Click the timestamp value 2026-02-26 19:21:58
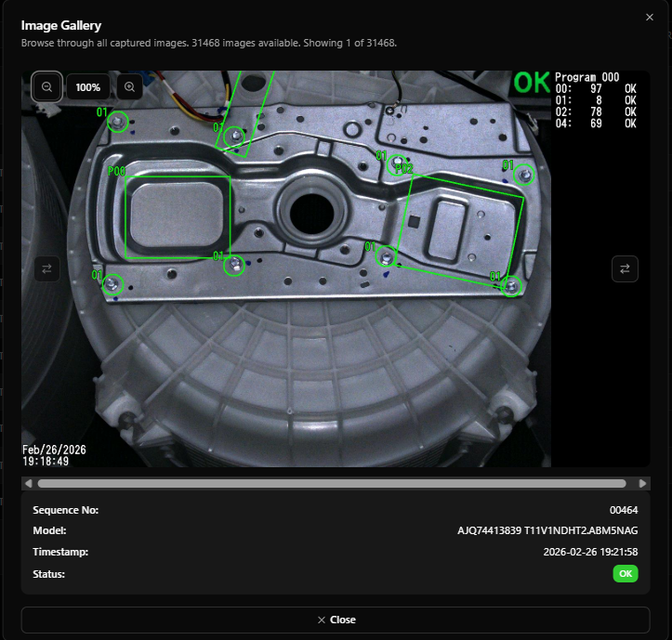 590,551
